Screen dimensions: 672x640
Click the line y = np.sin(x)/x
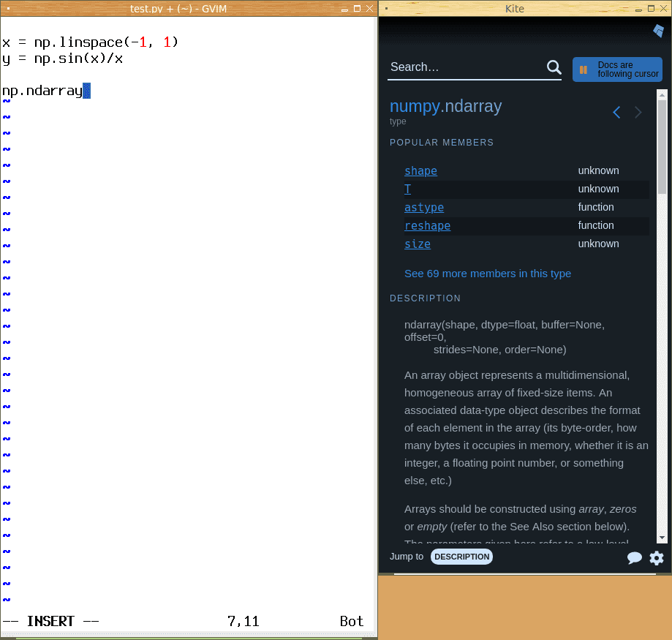pyautogui.click(x=63, y=59)
